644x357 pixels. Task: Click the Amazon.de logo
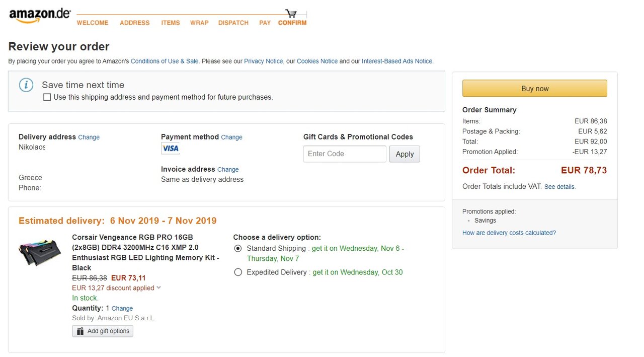(40, 16)
